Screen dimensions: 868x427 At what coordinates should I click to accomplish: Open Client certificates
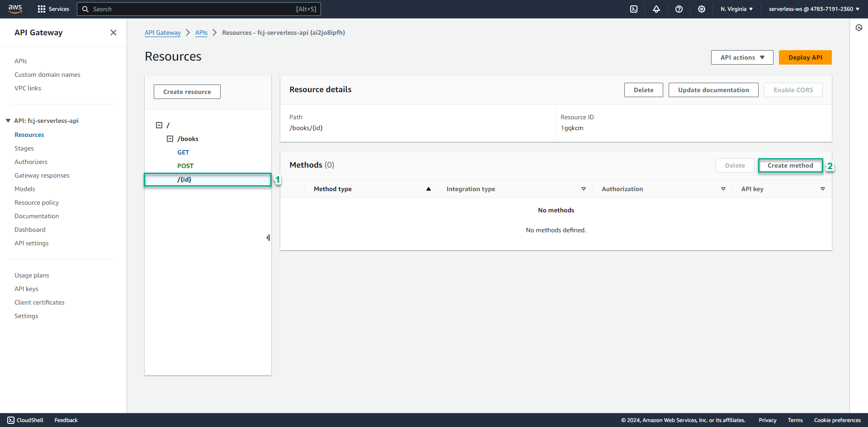(39, 302)
